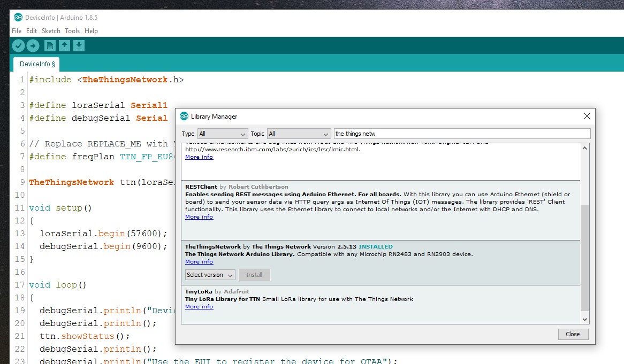
Task: Click the loraSerial.begin(57600) code line
Action: pyautogui.click(x=103, y=233)
